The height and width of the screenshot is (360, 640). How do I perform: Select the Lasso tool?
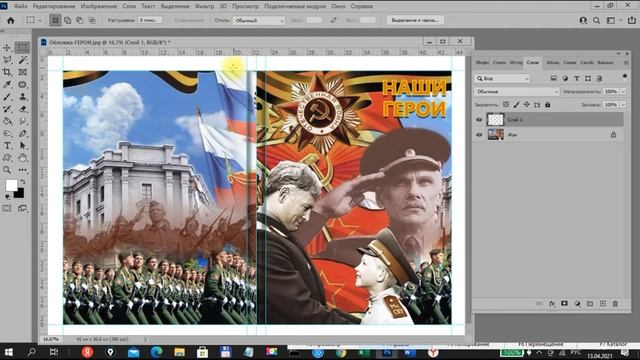pos(7,60)
